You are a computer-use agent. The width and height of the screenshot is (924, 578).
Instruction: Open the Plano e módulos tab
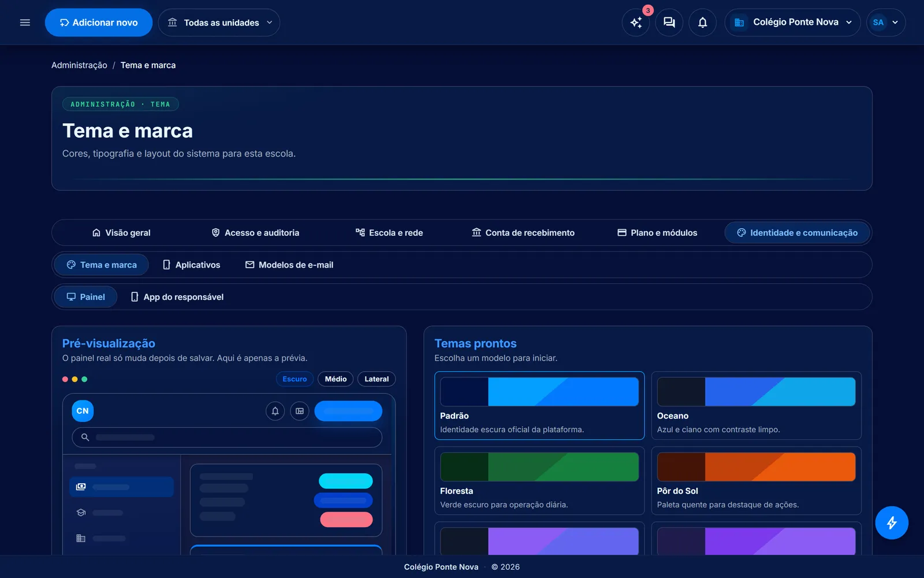[x=657, y=233]
